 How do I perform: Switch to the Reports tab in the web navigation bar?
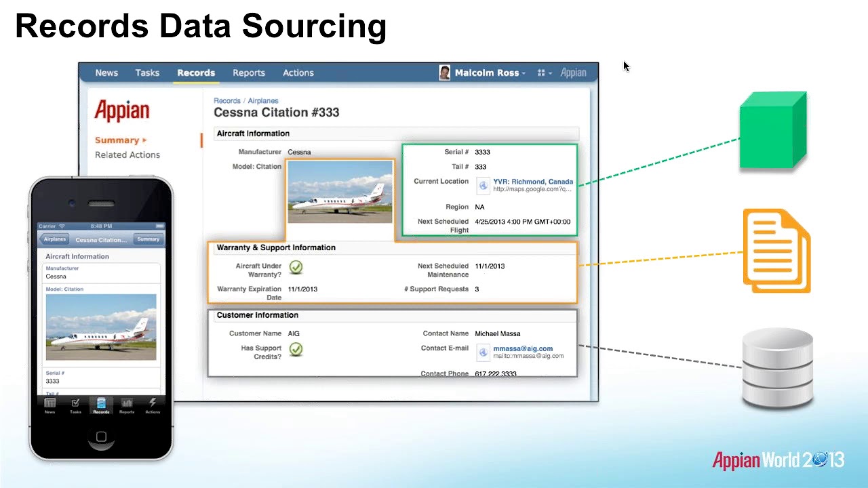249,73
